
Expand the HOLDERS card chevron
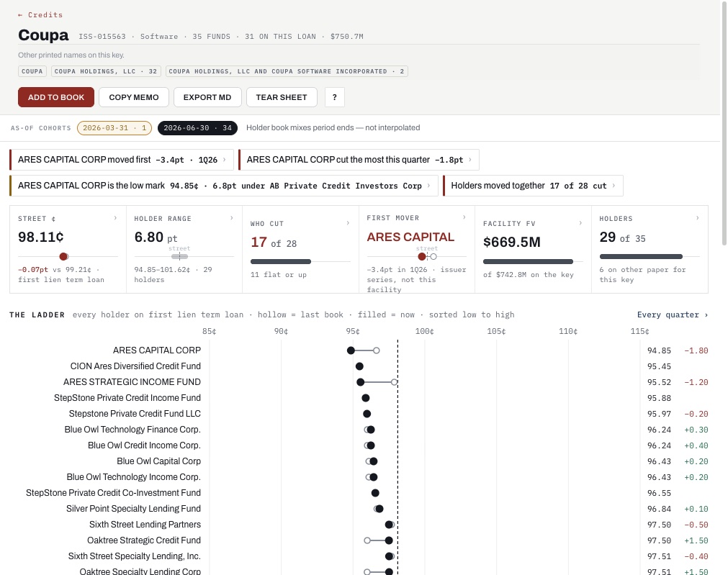697,218
